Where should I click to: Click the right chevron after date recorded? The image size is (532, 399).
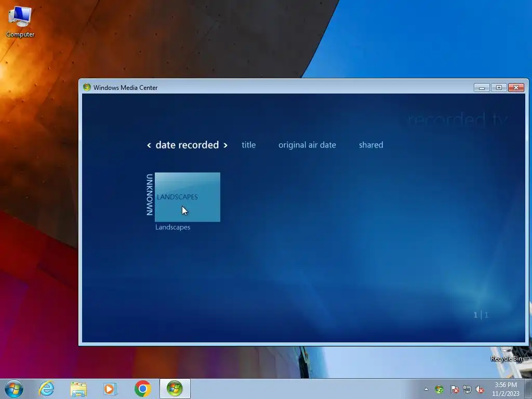click(225, 145)
